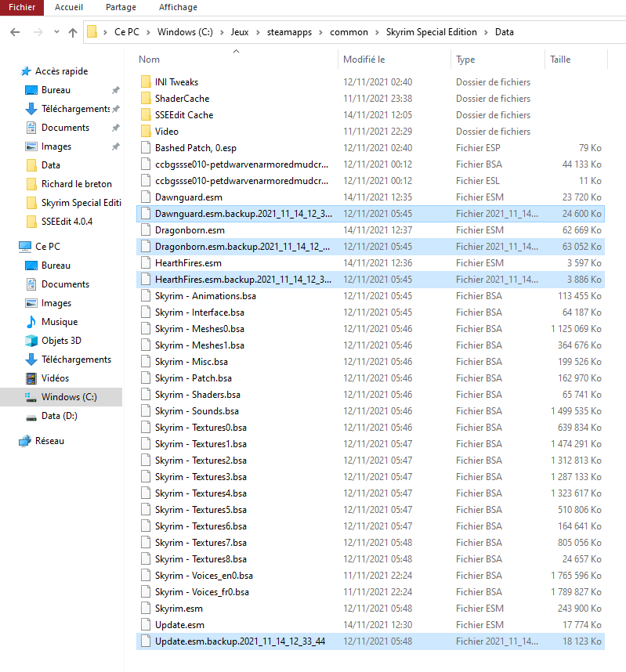
Task: Click the Windows (C:) drive icon
Action: pos(31,397)
